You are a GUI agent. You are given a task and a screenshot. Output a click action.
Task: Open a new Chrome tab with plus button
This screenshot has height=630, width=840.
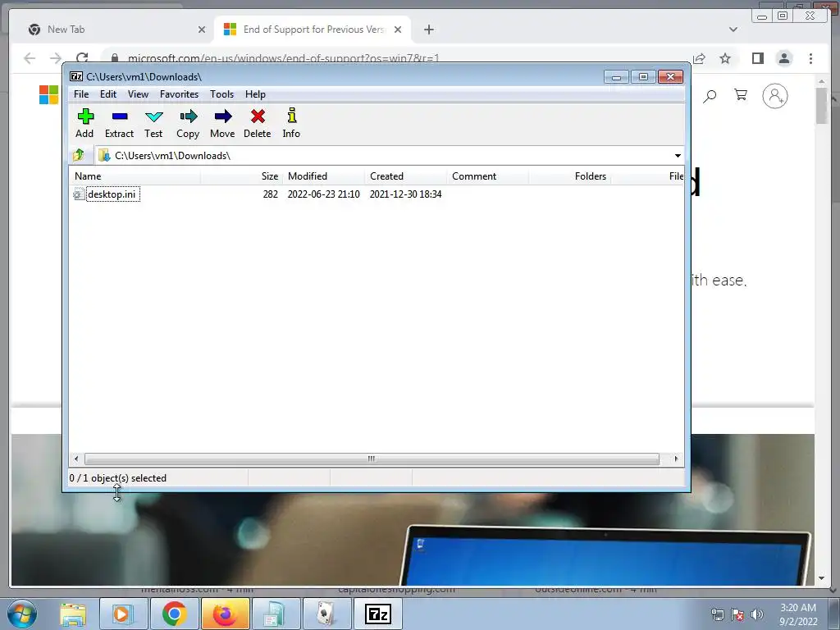[x=428, y=30]
